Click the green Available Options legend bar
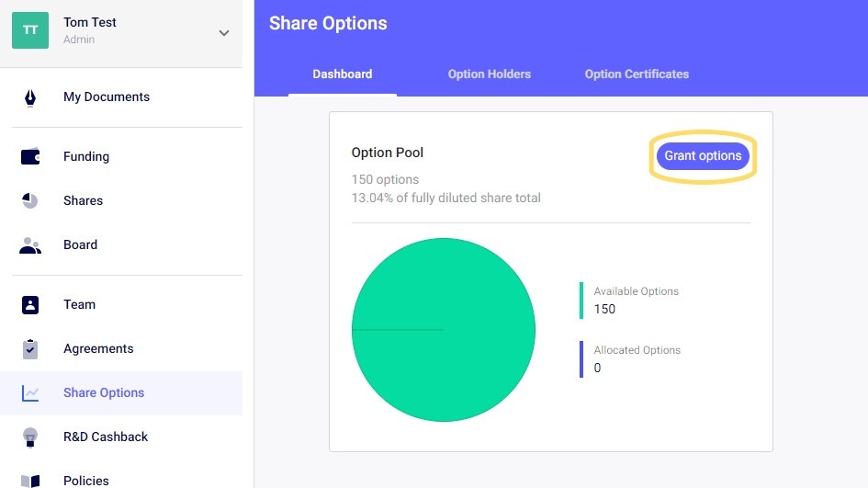The height and width of the screenshot is (488, 868). (581, 301)
